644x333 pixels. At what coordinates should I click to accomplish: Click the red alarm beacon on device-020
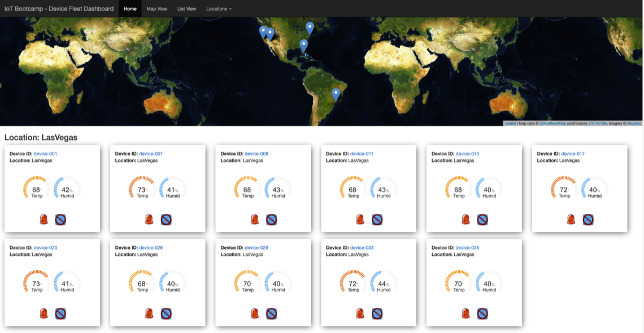click(x=43, y=314)
